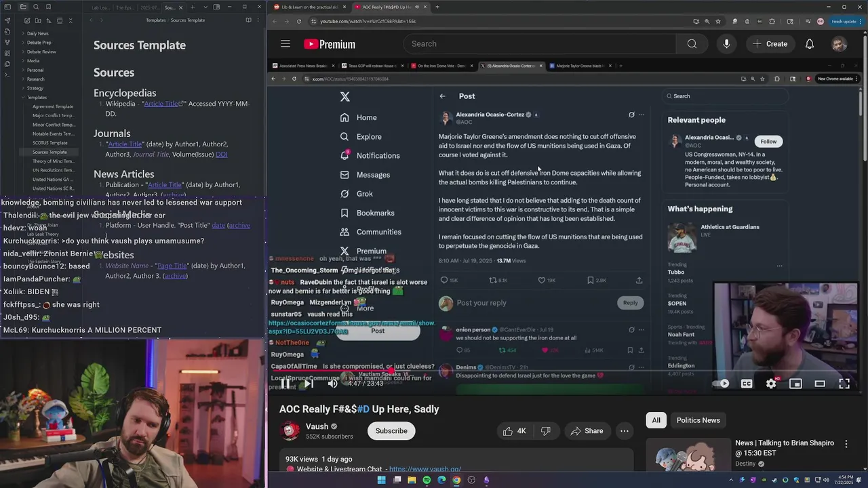Viewport: 868px width, 488px height.
Task: Open Obsidian bookmarks panel icon
Action: pyautogui.click(x=48, y=7)
